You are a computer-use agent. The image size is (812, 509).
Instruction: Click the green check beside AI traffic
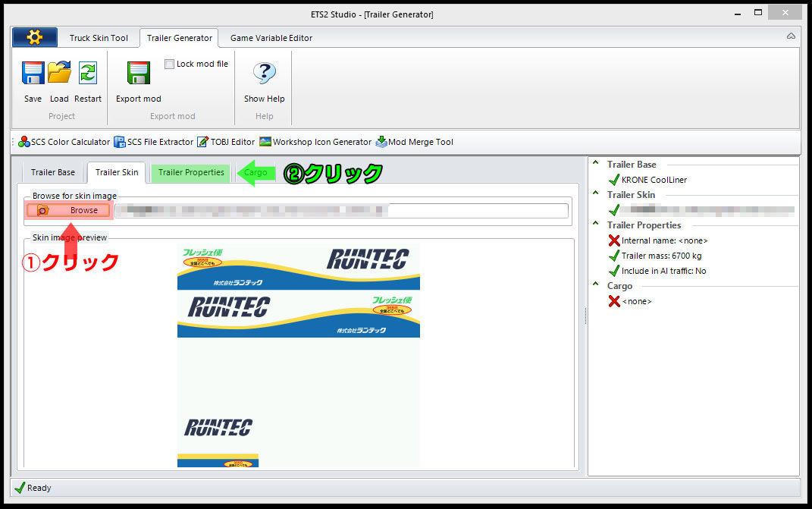614,271
